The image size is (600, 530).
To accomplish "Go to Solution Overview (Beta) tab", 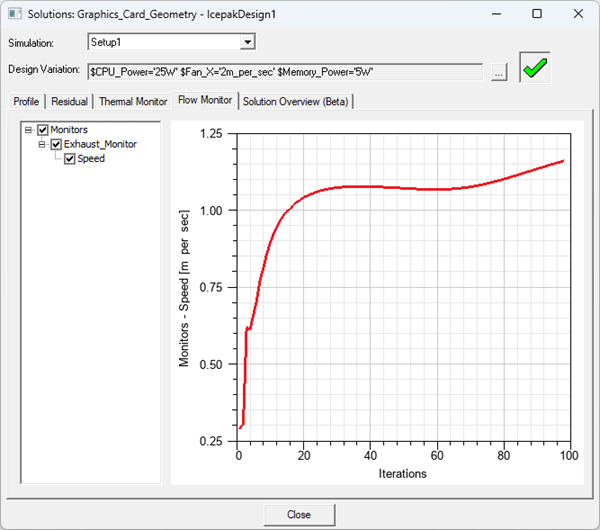I will coord(296,101).
